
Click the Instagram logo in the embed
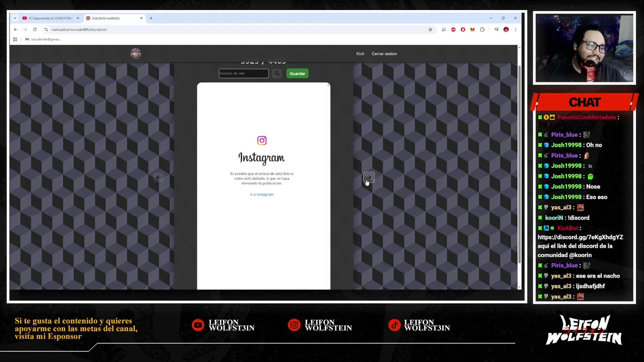(x=262, y=140)
